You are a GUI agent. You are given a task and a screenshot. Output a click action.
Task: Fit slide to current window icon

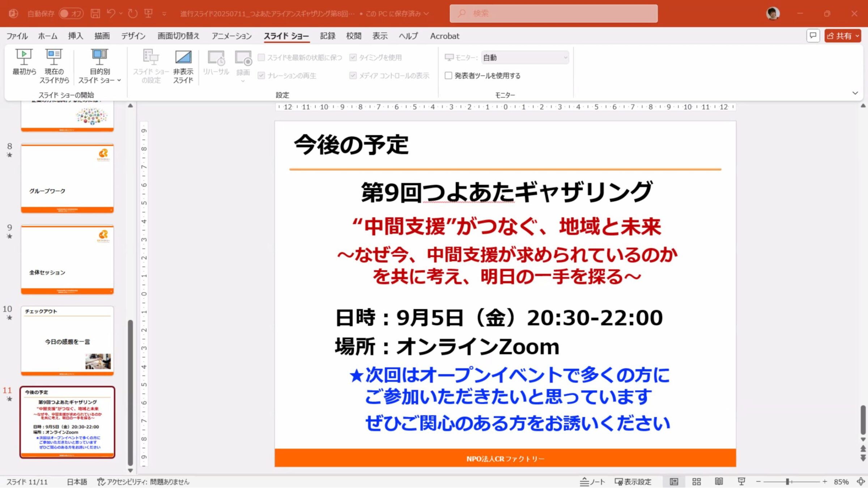pyautogui.click(x=861, y=481)
